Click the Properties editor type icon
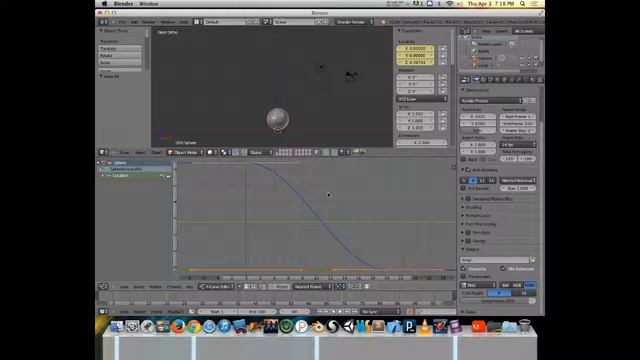The image size is (640, 360). [x=464, y=80]
